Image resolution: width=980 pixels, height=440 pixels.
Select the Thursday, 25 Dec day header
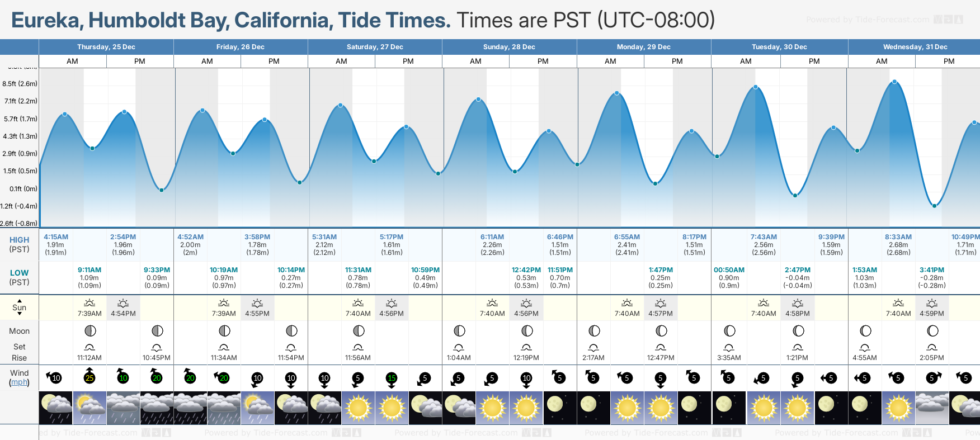tap(106, 47)
